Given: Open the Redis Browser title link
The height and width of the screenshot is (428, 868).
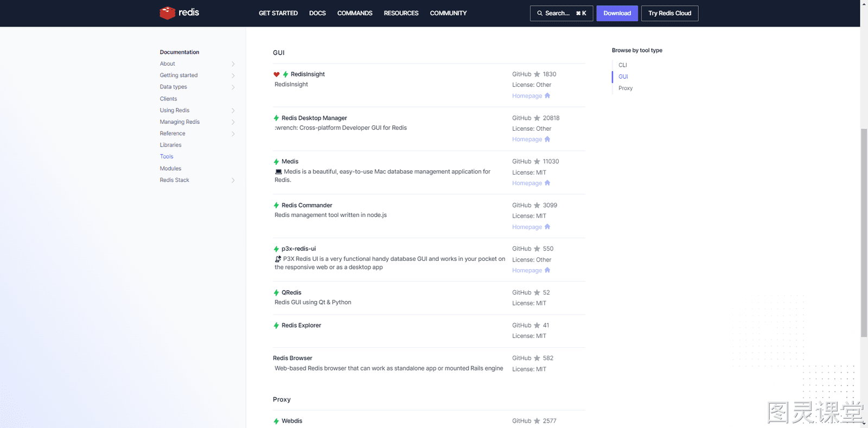Looking at the screenshot, I should [292, 358].
